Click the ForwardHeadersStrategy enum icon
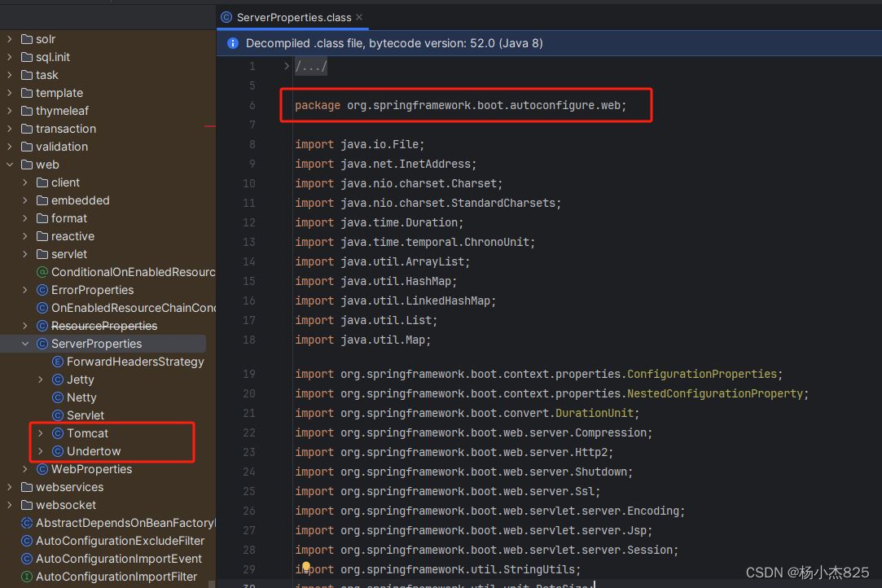Viewport: 882px width, 588px height. 58,362
